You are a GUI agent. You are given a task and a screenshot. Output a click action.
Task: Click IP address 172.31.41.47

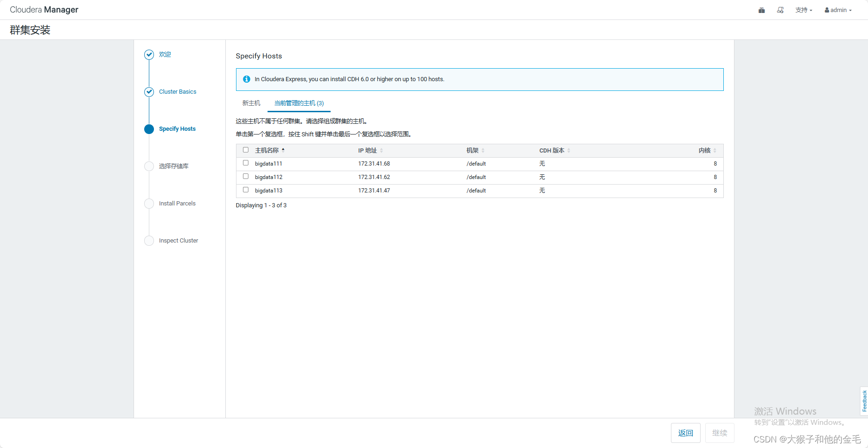pyautogui.click(x=374, y=191)
